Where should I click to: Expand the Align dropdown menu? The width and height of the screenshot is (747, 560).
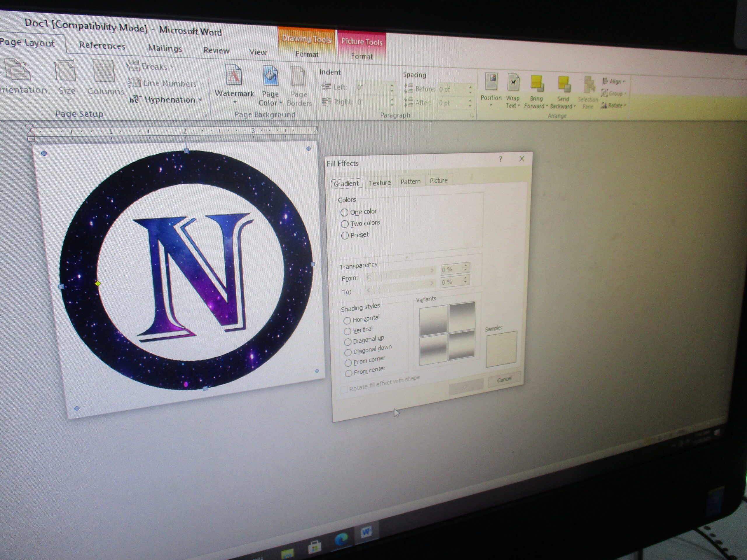click(616, 81)
